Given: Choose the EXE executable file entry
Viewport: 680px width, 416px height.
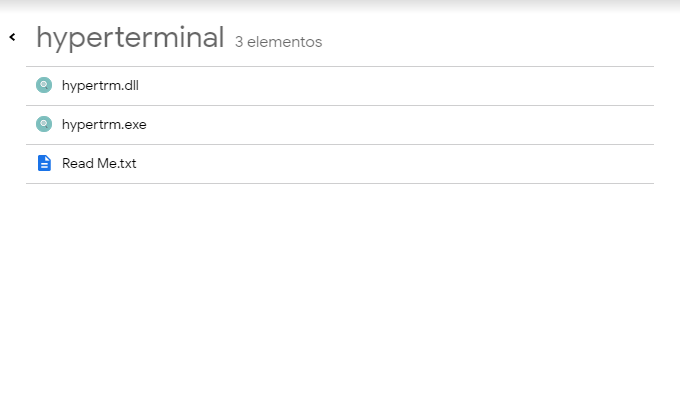Looking at the screenshot, I should tap(104, 124).
